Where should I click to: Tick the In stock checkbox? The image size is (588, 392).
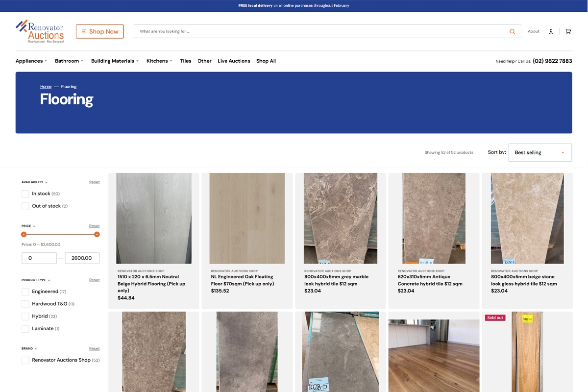tap(25, 194)
